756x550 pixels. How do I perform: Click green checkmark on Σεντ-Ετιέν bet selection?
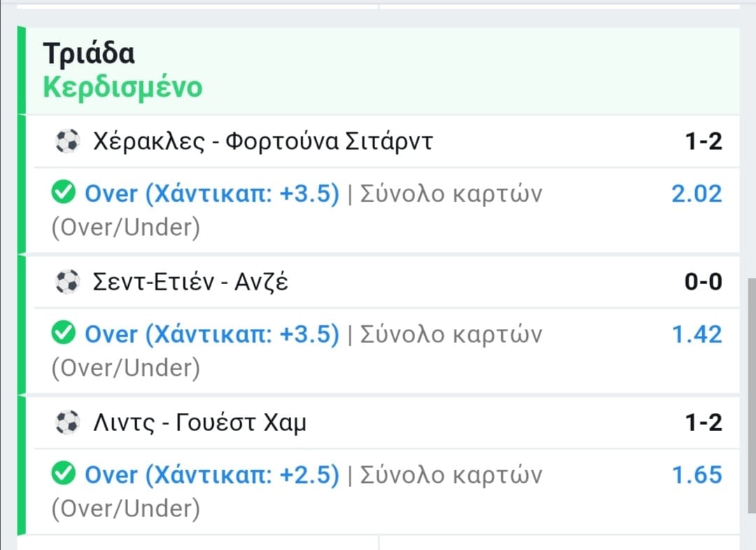pyautogui.click(x=64, y=334)
